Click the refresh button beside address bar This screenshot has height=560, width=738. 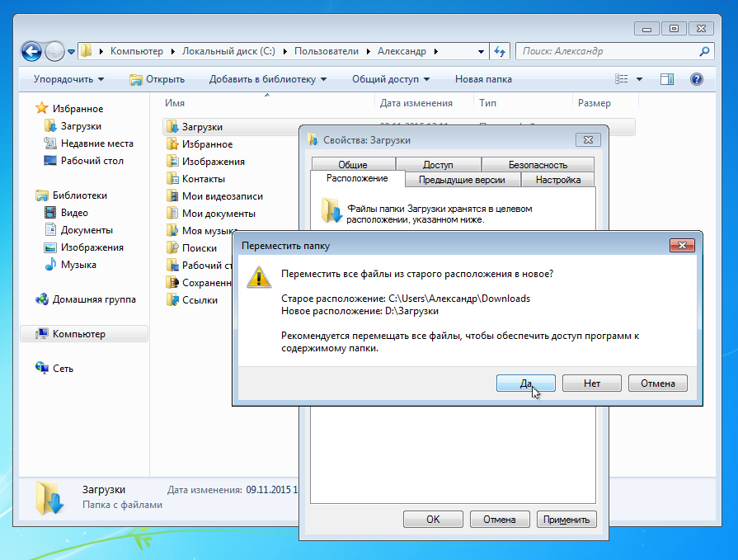[500, 51]
